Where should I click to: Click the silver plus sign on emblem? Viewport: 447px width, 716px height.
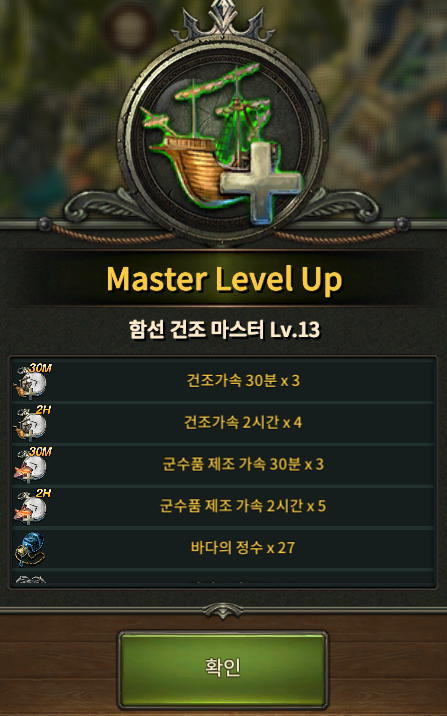coord(261,183)
